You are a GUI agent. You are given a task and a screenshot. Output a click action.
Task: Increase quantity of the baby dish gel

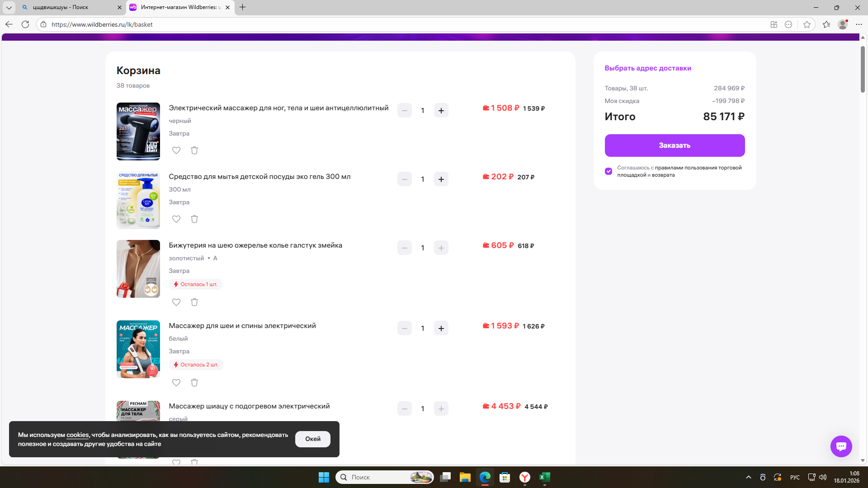click(441, 179)
